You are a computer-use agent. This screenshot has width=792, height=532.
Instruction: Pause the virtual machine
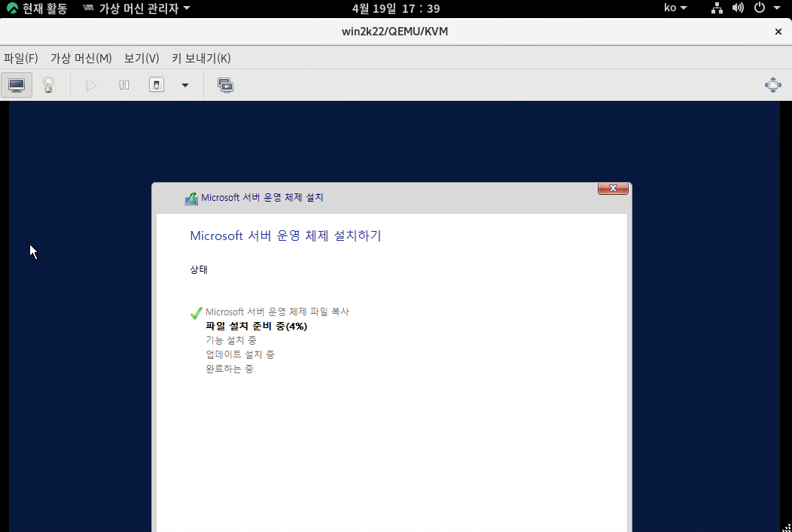(x=124, y=85)
